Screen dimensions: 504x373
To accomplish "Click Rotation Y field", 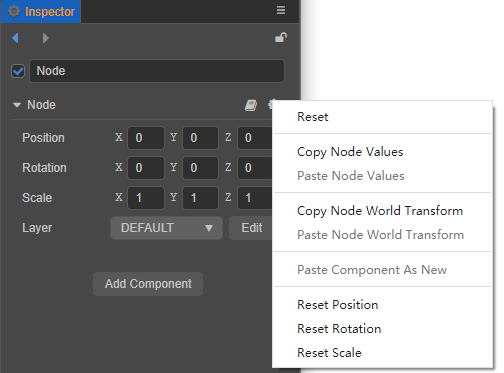I will point(200,168).
